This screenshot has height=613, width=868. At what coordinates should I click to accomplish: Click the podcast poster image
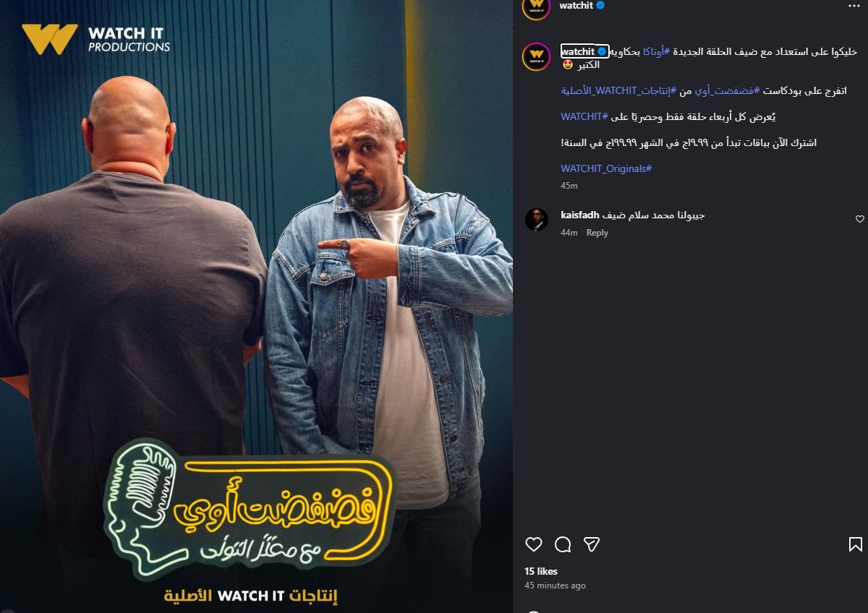point(257,306)
